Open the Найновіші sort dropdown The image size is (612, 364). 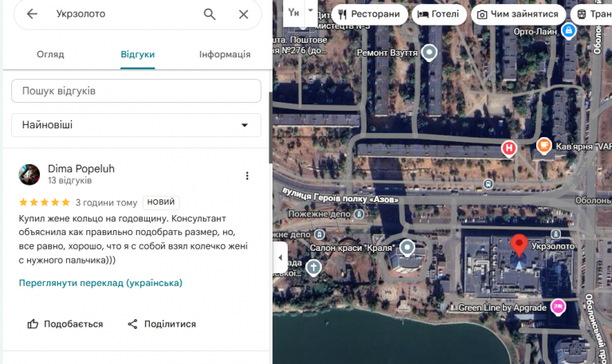136,125
